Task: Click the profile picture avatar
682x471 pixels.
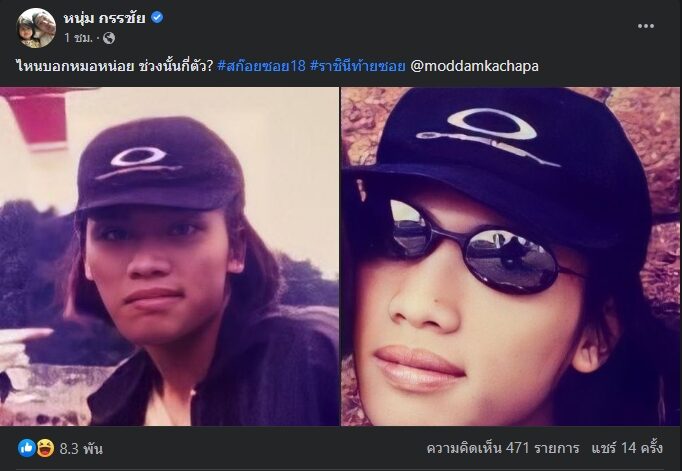Action: [x=37, y=28]
